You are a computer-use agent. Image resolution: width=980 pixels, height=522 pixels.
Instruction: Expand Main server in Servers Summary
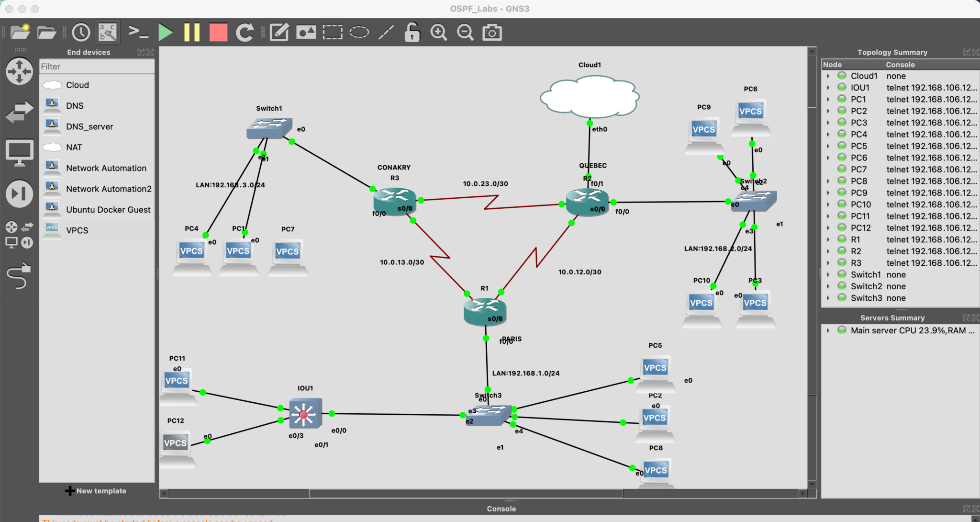coord(828,330)
